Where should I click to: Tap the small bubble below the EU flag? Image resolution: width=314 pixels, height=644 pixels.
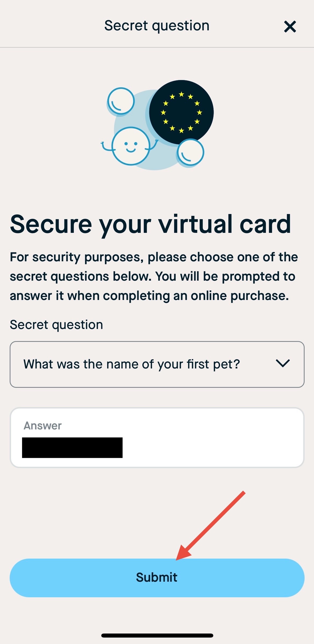tap(190, 152)
